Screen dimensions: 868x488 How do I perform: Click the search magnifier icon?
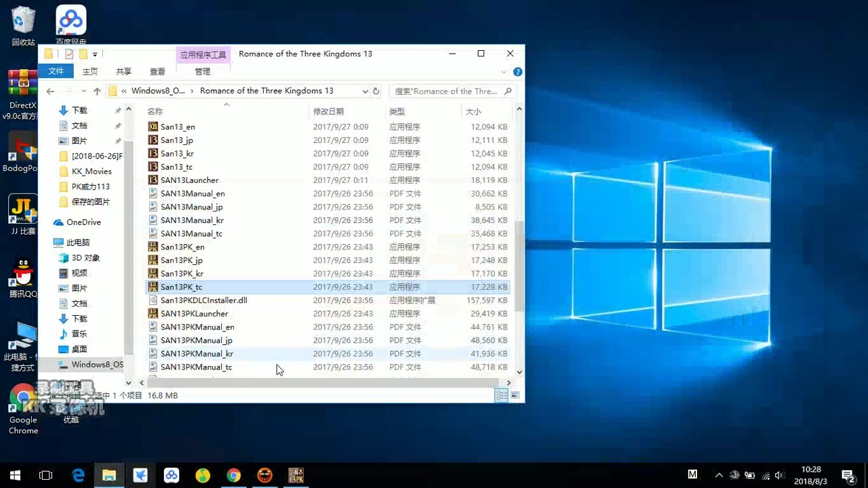(x=508, y=91)
